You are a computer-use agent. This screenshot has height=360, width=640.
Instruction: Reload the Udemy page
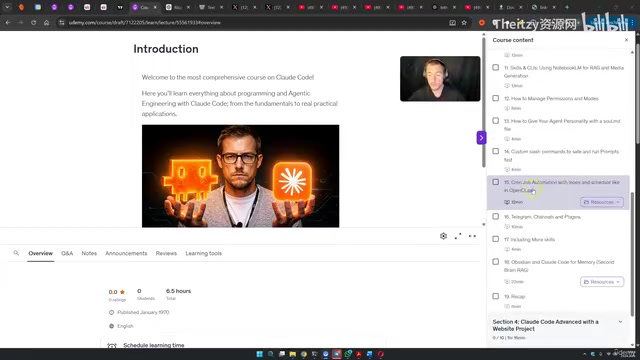point(33,23)
